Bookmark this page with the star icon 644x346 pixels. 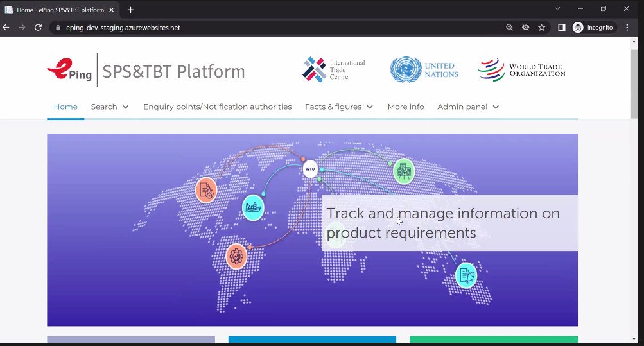coord(542,28)
